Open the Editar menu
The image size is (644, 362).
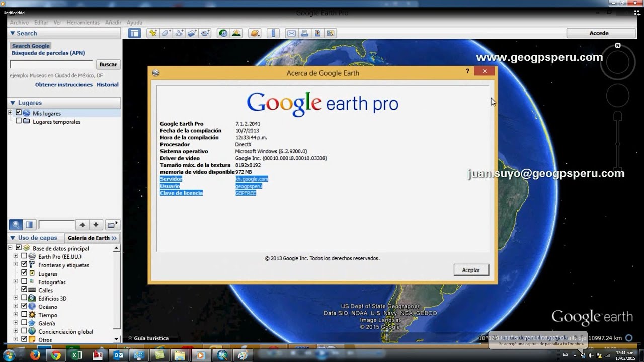41,22
